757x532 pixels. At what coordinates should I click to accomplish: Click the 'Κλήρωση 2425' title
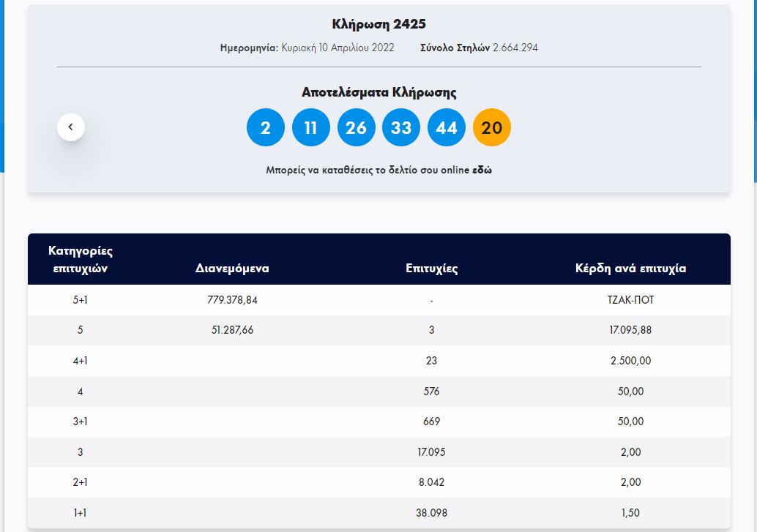[378, 24]
